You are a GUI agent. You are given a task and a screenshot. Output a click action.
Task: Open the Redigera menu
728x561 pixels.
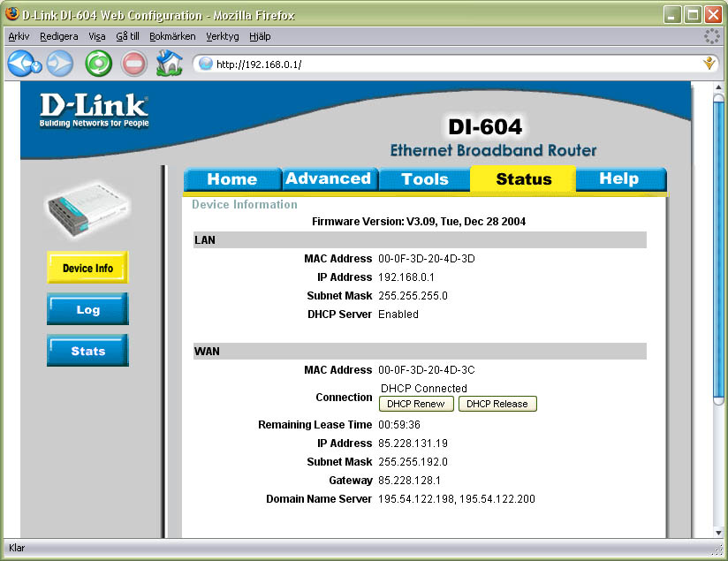click(58, 36)
